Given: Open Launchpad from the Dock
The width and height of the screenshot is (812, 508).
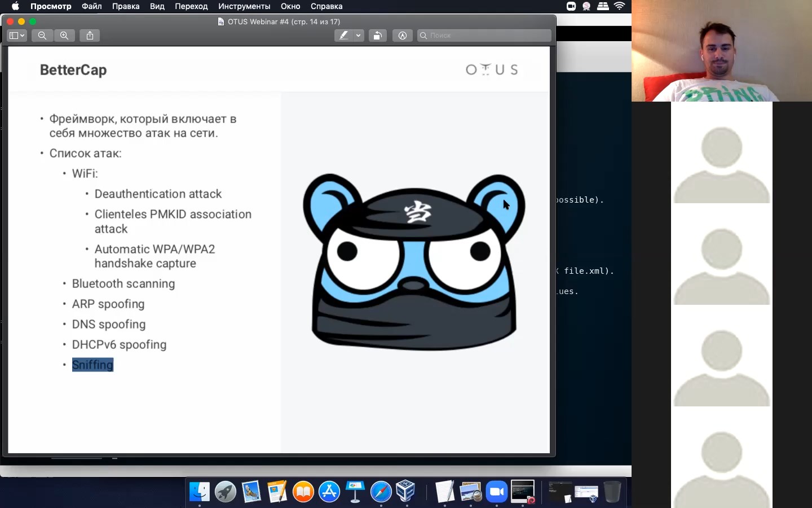Looking at the screenshot, I should point(225,492).
